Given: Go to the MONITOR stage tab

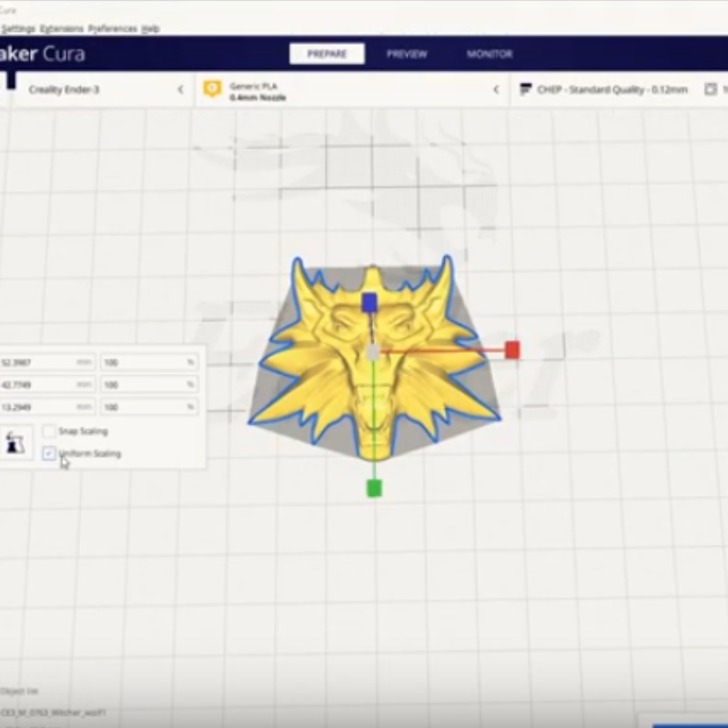Looking at the screenshot, I should [x=490, y=54].
